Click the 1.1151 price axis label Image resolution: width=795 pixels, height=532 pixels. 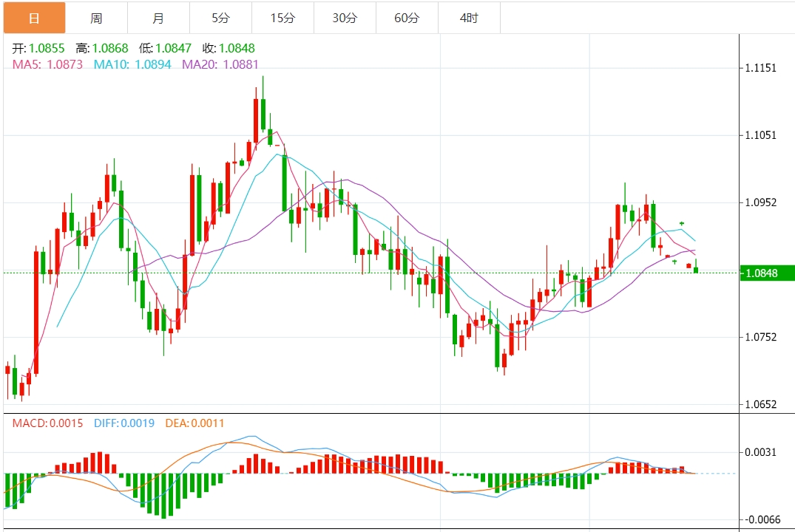coord(761,68)
